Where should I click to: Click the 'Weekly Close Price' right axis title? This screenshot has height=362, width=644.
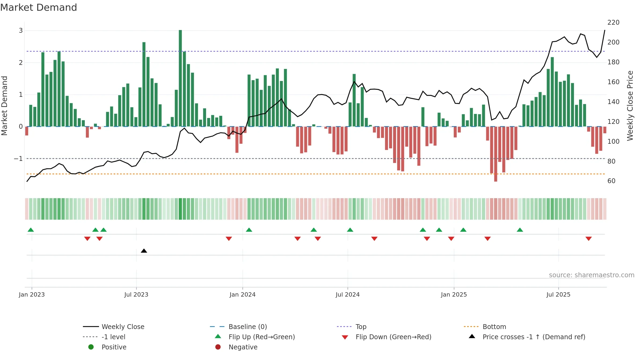[630, 106]
